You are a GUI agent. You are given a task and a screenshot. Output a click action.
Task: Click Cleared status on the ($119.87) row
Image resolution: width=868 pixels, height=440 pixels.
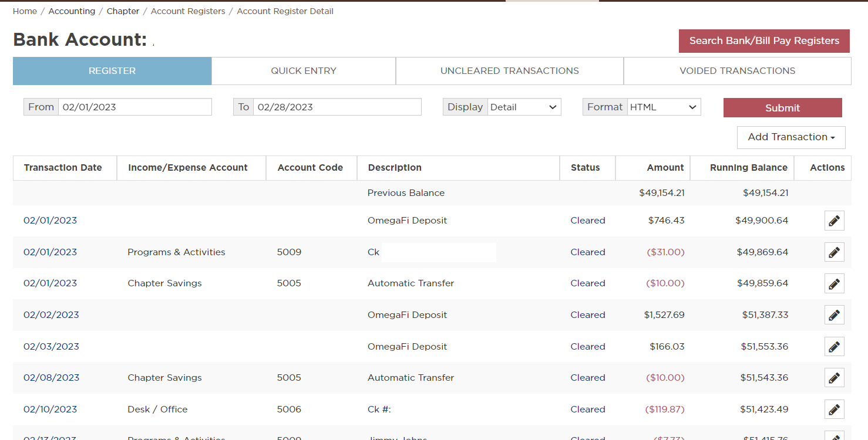(x=588, y=409)
